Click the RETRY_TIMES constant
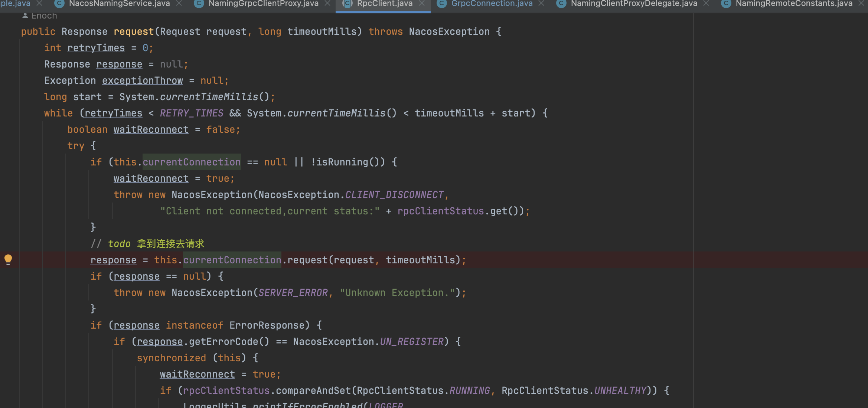 click(192, 113)
